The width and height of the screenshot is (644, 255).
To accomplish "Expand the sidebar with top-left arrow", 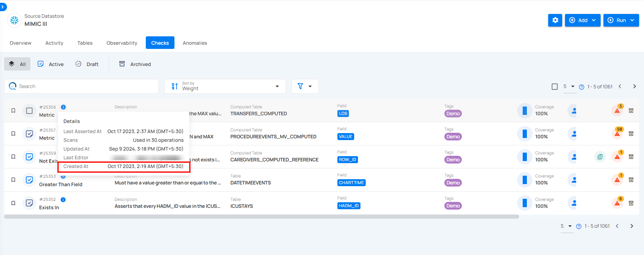I will tap(2, 7).
